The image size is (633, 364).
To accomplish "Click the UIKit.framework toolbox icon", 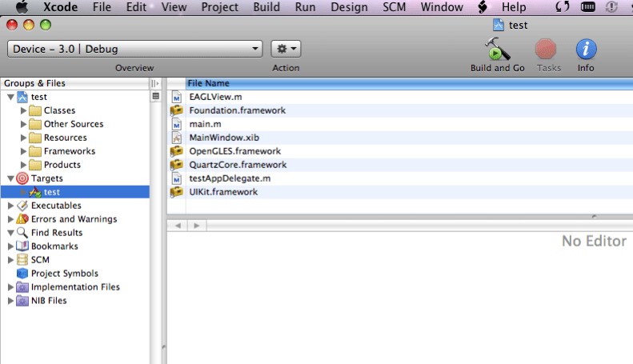I will pos(176,192).
